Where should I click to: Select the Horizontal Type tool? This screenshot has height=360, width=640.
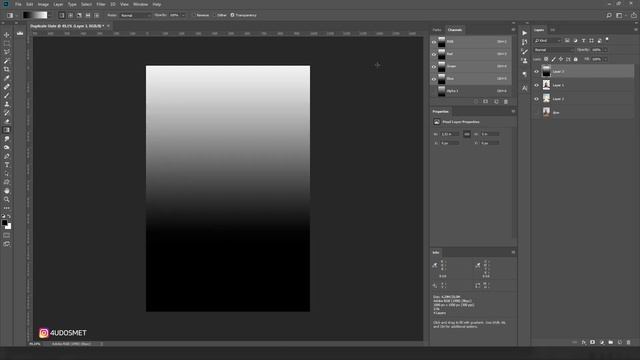[x=7, y=165]
